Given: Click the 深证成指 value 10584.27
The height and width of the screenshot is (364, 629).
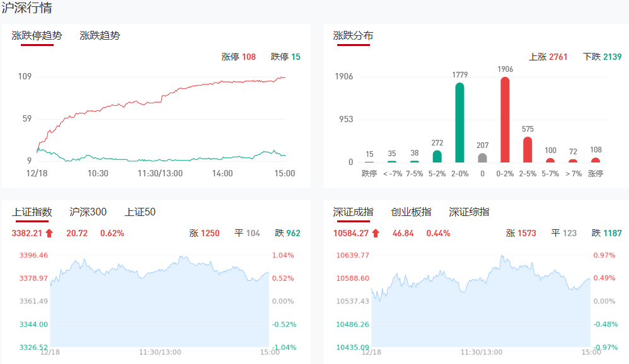Looking at the screenshot, I should coord(351,233).
